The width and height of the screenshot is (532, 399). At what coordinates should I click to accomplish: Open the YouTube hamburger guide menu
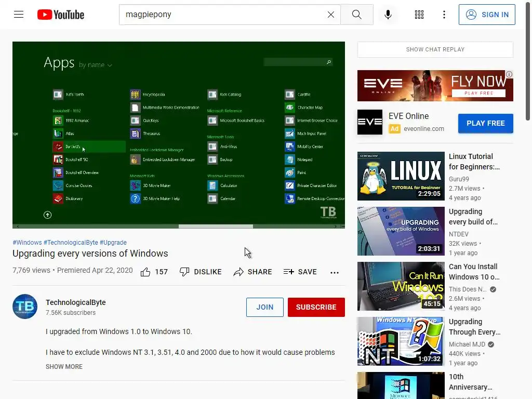point(19,15)
